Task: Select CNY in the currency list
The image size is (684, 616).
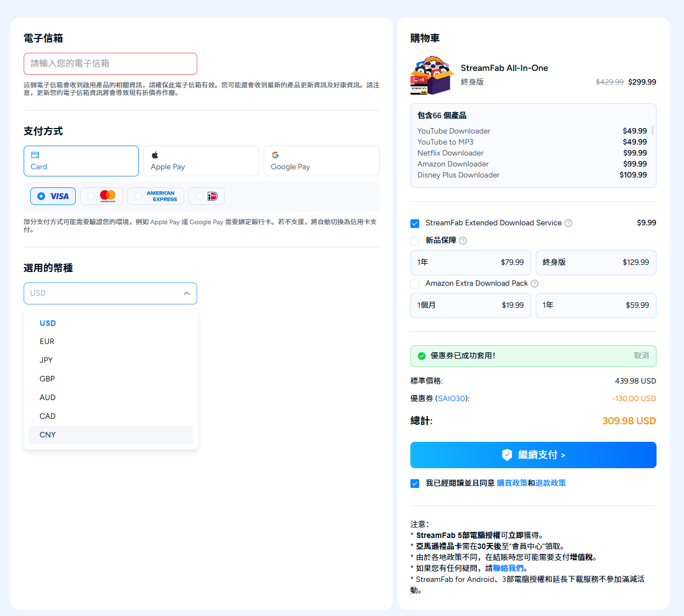Action: point(111,435)
